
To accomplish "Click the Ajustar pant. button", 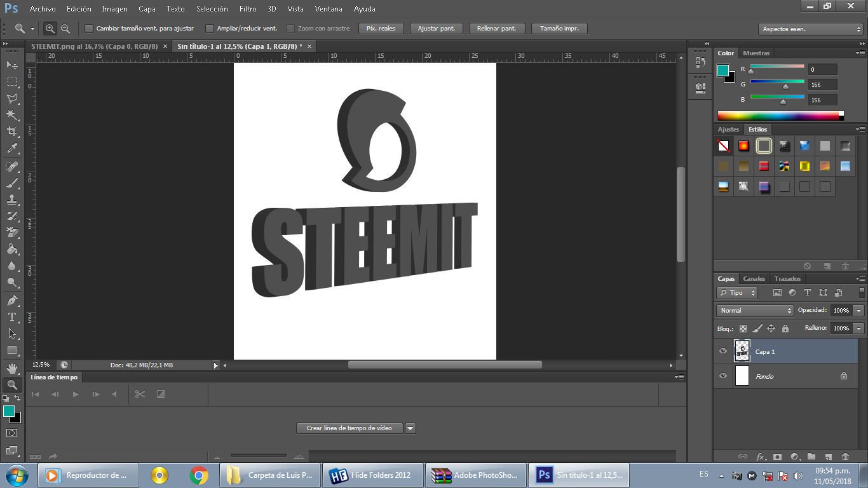I will 436,29.
